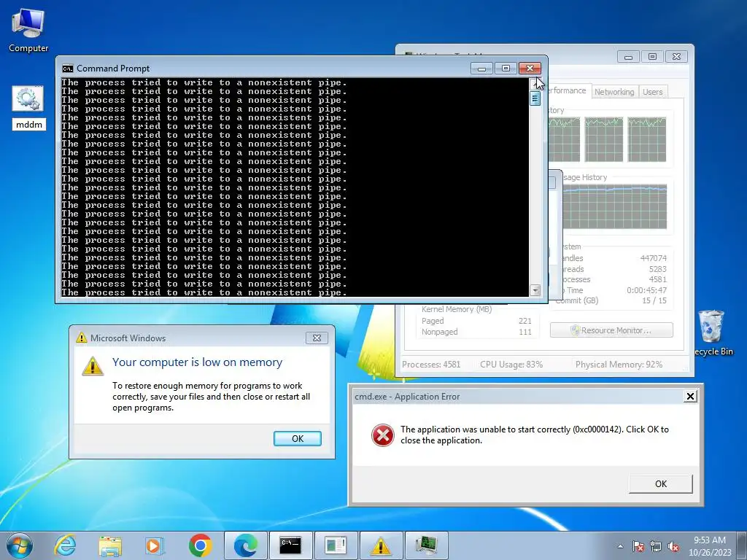
Task: Open Windows Media Player taskbar icon
Action: (155, 545)
